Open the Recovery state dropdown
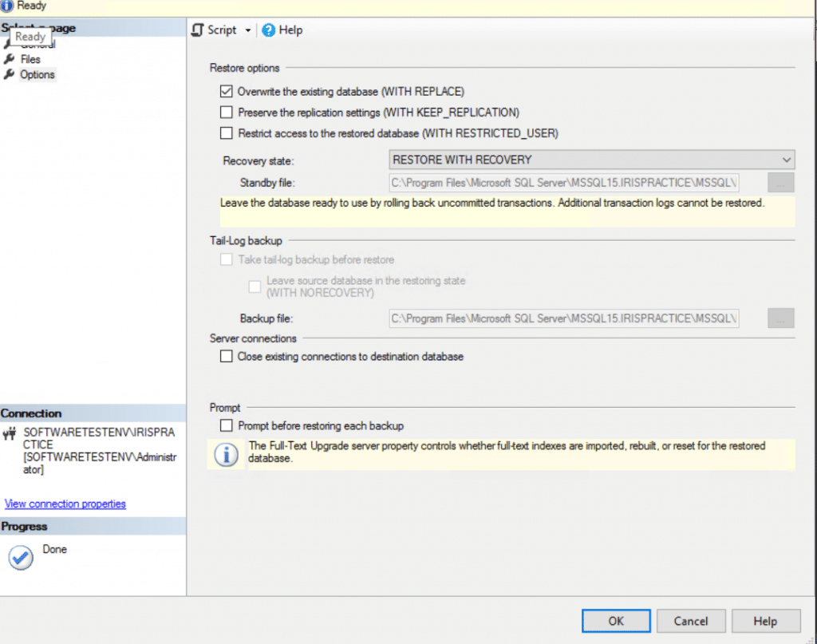The image size is (817, 644). 592,160
